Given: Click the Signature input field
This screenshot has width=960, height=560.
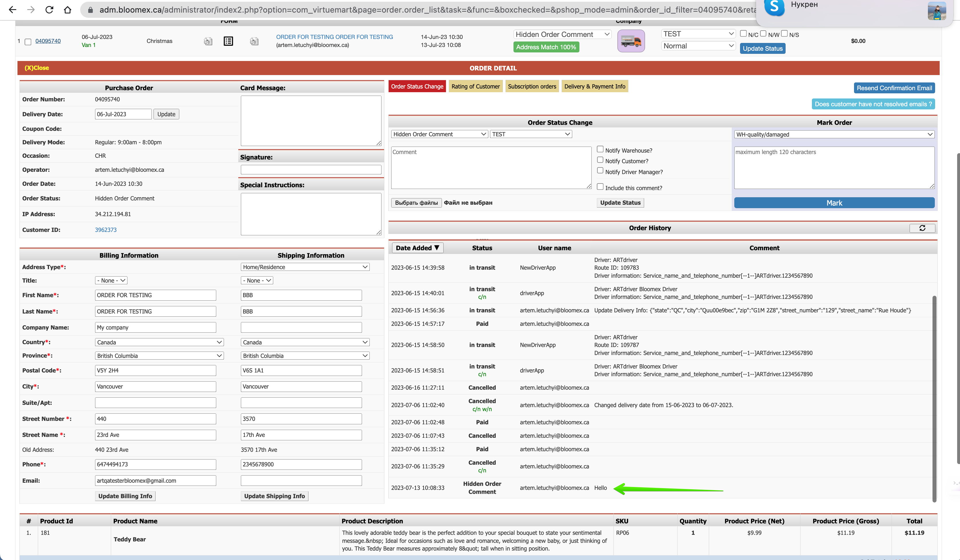Looking at the screenshot, I should pos(311,170).
